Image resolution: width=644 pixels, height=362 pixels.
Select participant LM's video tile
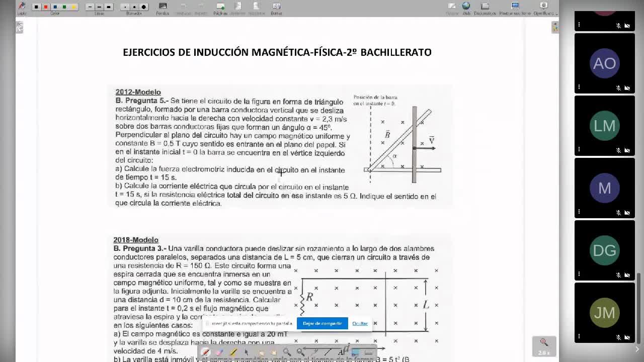point(605,126)
